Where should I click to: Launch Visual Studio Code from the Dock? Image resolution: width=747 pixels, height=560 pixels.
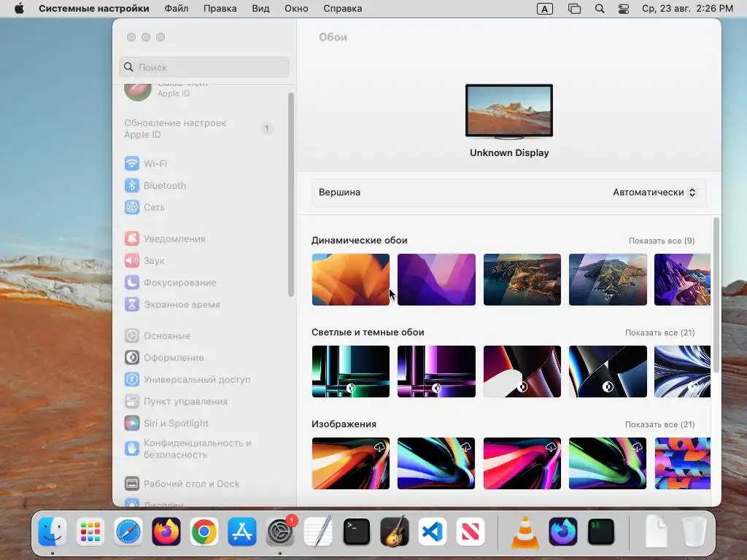tap(432, 532)
